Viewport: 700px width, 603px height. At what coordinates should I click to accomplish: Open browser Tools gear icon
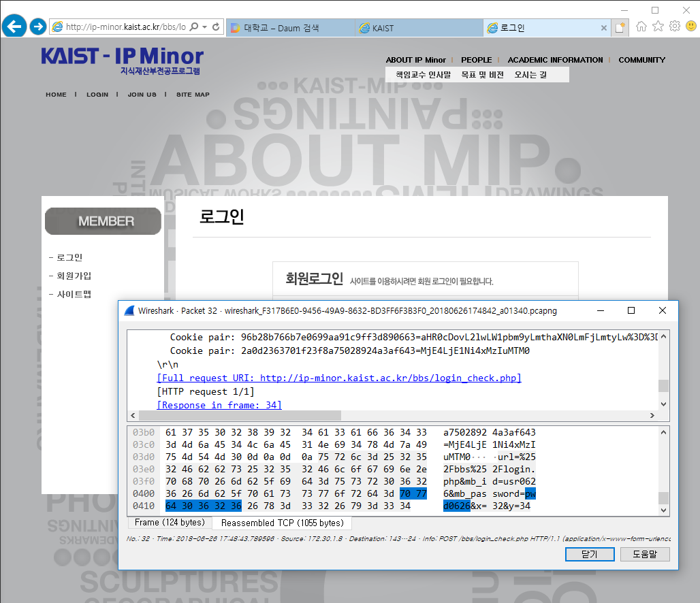click(x=675, y=27)
